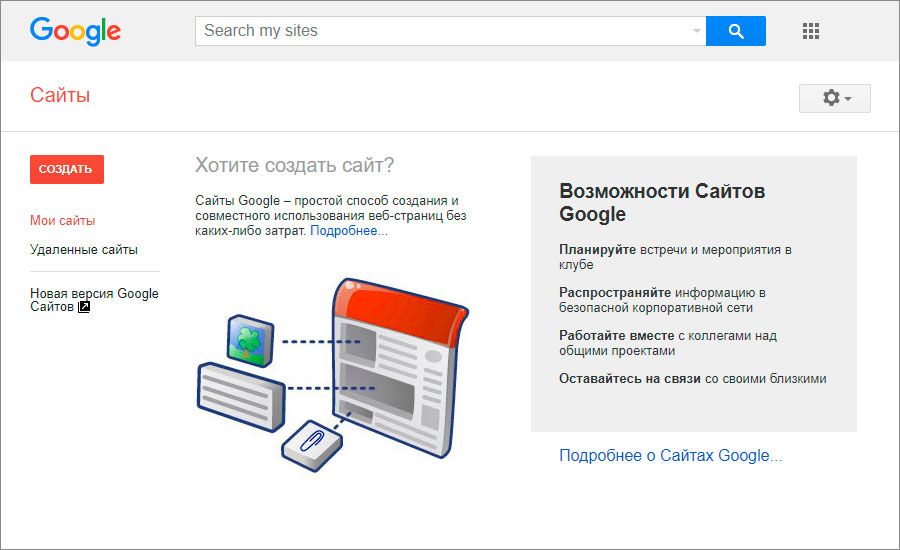Click the text block tile in illustration
This screenshot has width=900, height=550.
pos(241,397)
